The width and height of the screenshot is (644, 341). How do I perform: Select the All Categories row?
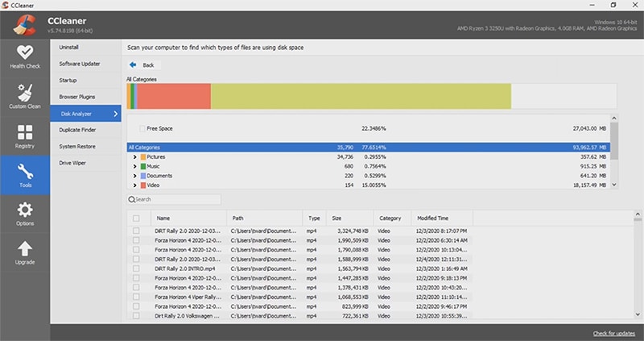(369, 148)
